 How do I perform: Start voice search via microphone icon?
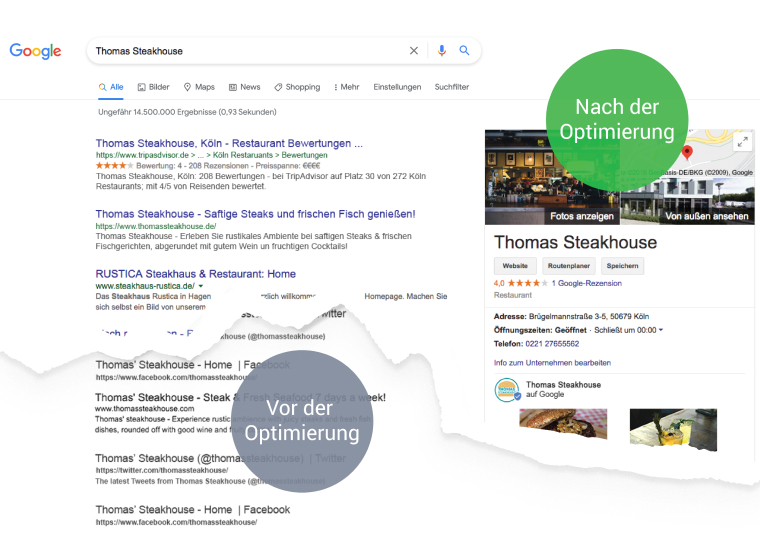pos(442,50)
